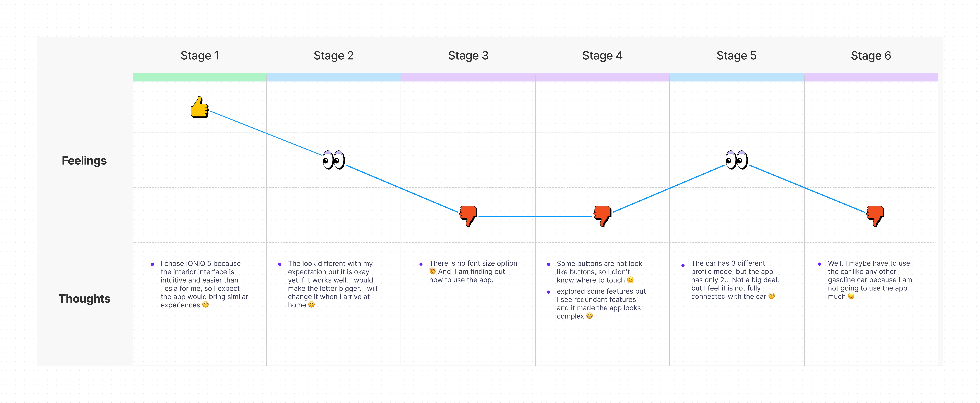Select the Stage 4 heading
The width and height of the screenshot is (980, 403).
[x=602, y=55]
